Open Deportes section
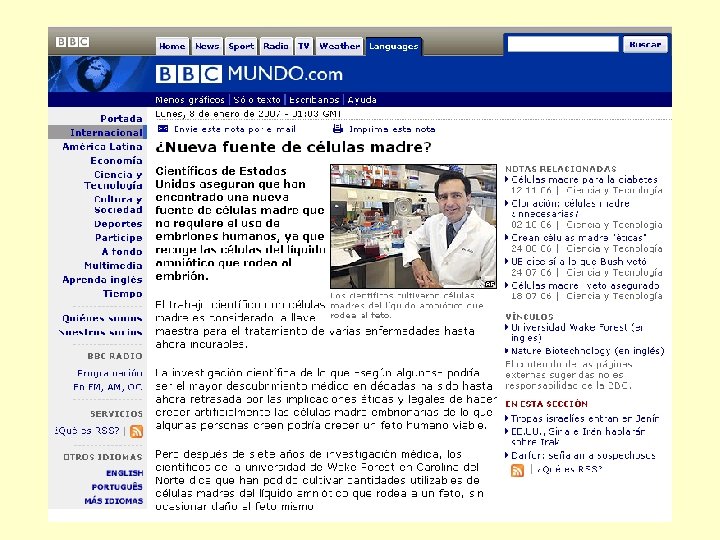This screenshot has width=720, height=540. pos(118,224)
